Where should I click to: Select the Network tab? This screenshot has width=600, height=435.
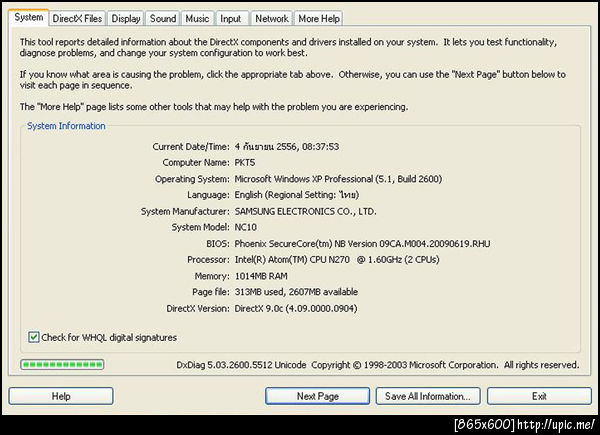(x=272, y=18)
